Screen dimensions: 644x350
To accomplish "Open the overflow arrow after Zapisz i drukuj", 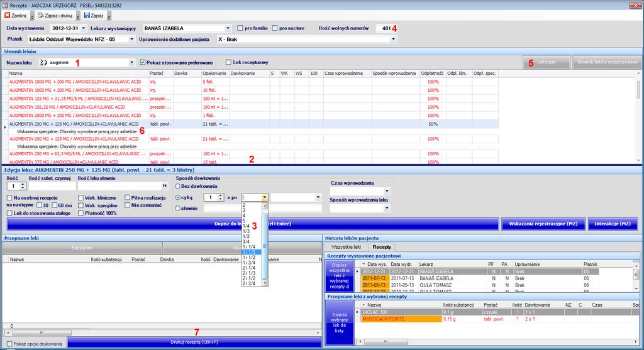I will (78, 16).
